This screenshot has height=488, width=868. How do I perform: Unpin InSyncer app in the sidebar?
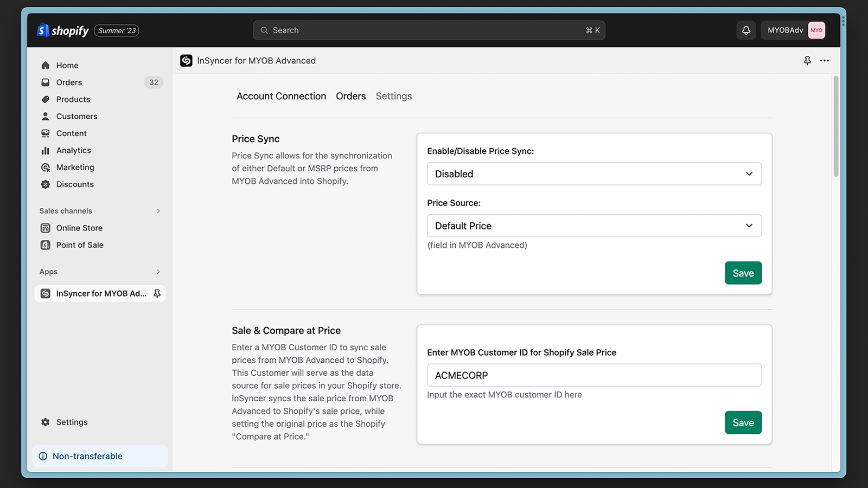[157, 293]
